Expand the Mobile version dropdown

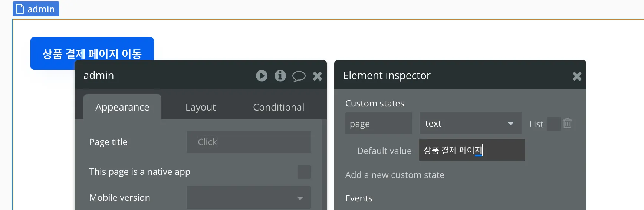249,197
